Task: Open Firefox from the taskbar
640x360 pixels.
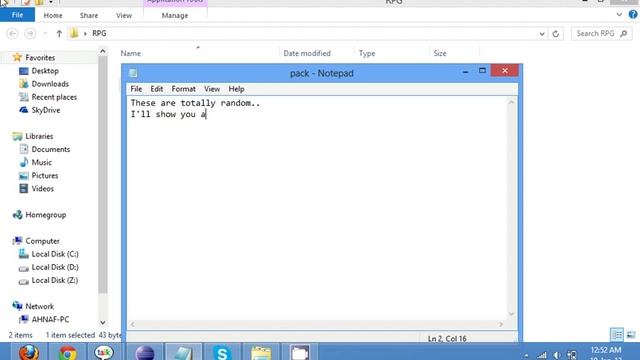Action: (29, 352)
